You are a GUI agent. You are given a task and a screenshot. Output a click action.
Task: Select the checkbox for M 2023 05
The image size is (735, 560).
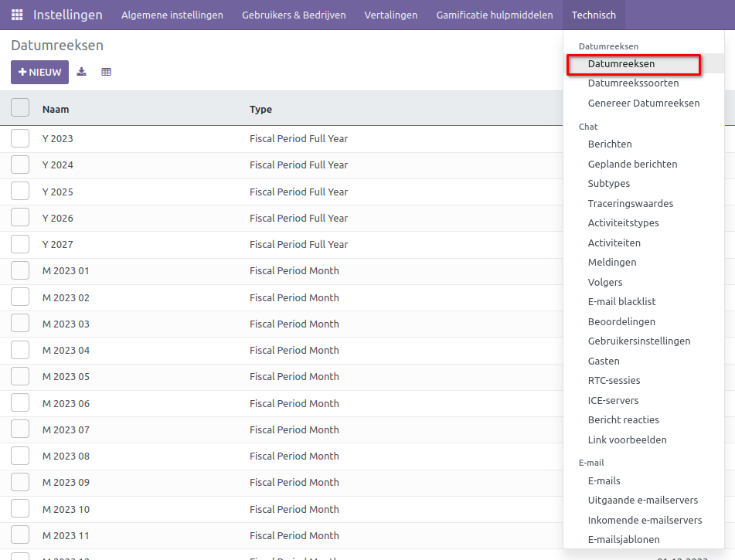click(20, 376)
